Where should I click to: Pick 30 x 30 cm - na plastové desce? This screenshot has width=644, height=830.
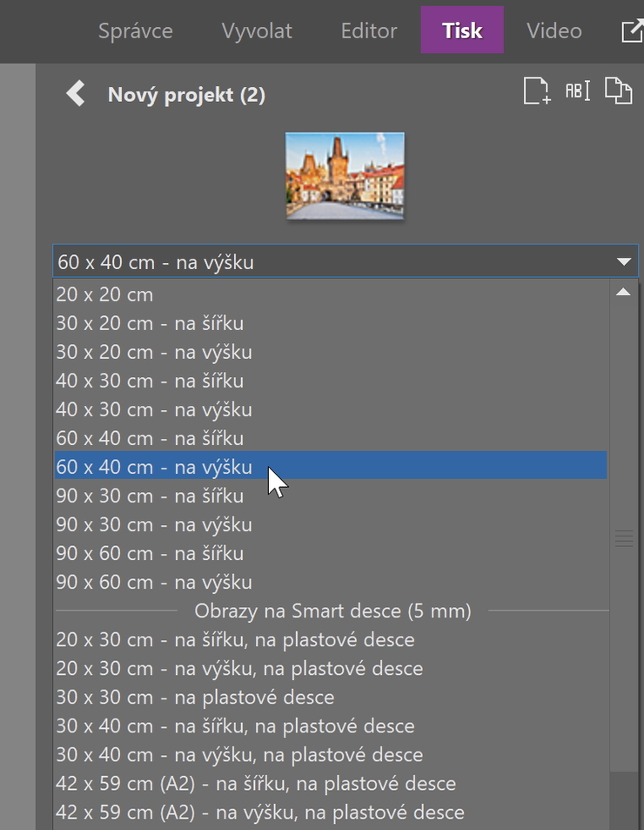pyautogui.click(x=331, y=697)
